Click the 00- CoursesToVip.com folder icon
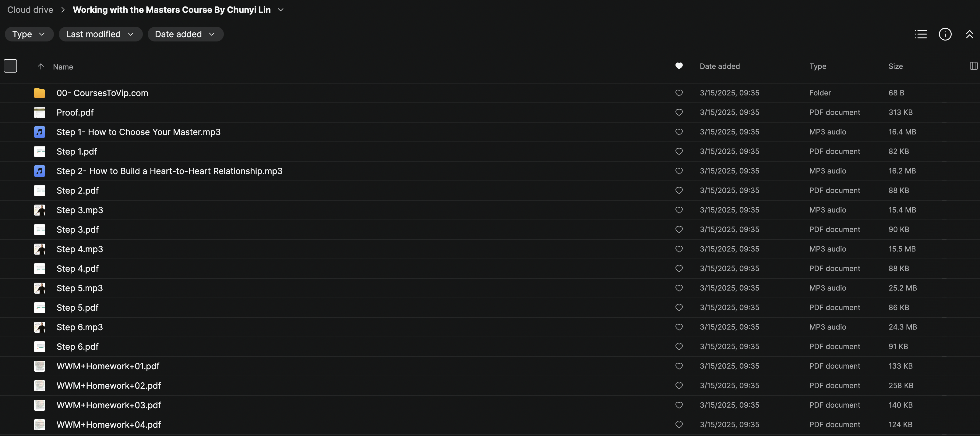Screen dimensions: 980x436 [x=40, y=93]
